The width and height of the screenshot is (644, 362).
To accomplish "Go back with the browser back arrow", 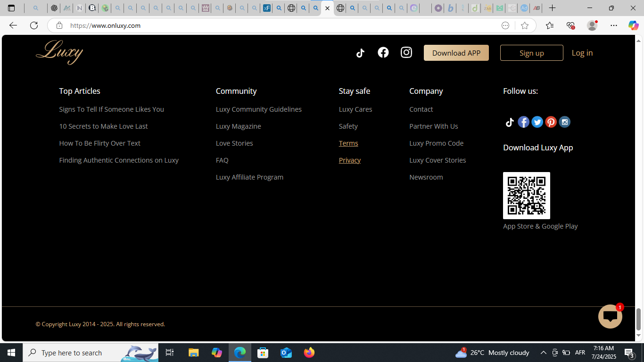I will (x=13, y=25).
